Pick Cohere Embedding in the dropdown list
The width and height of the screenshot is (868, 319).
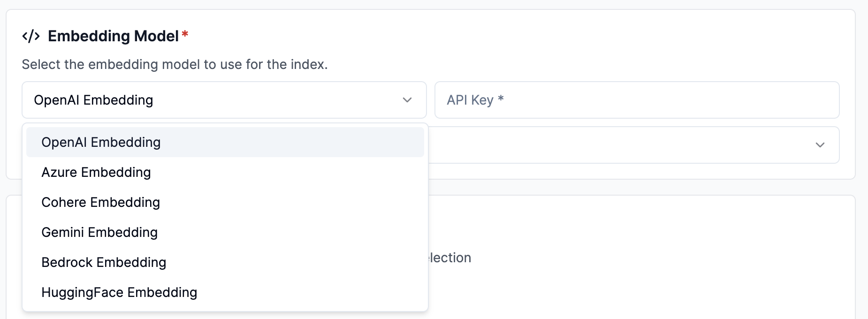click(x=101, y=202)
